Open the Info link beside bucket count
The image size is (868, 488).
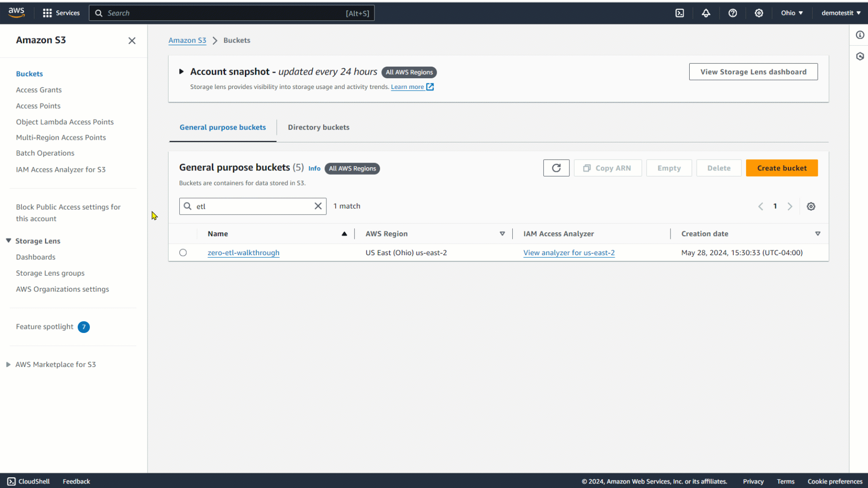pos(314,169)
